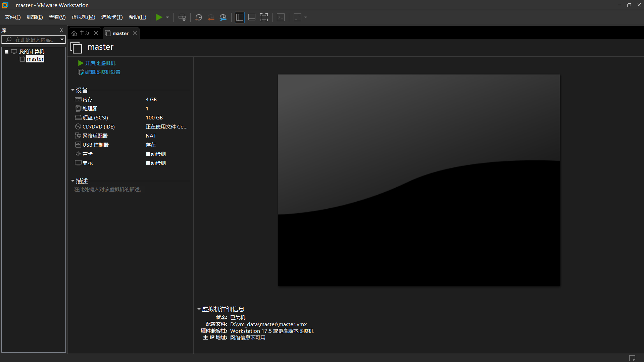Click the USB controller icon
The width and height of the screenshot is (644, 362).
[78, 145]
